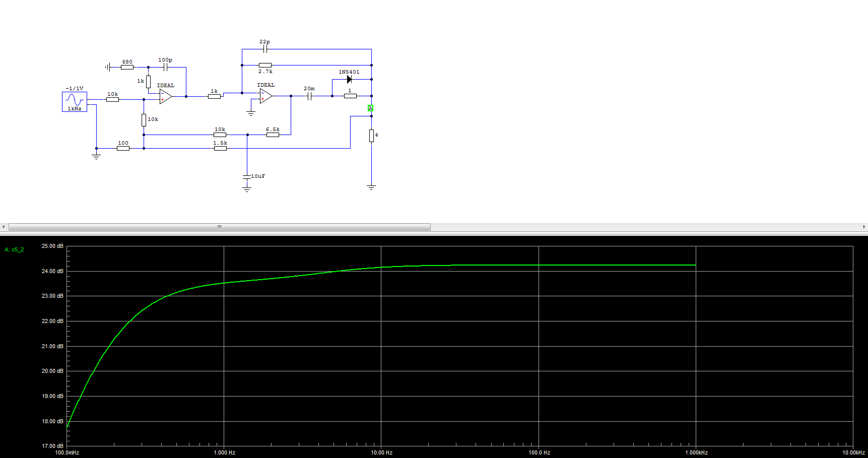Click the IDEAL op-amp fed by the source

tap(166, 96)
